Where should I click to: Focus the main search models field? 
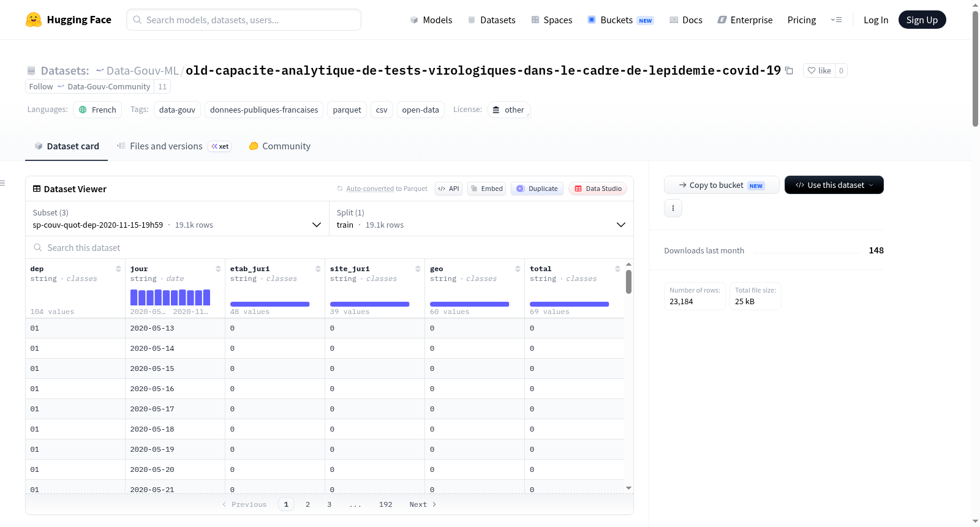click(244, 20)
